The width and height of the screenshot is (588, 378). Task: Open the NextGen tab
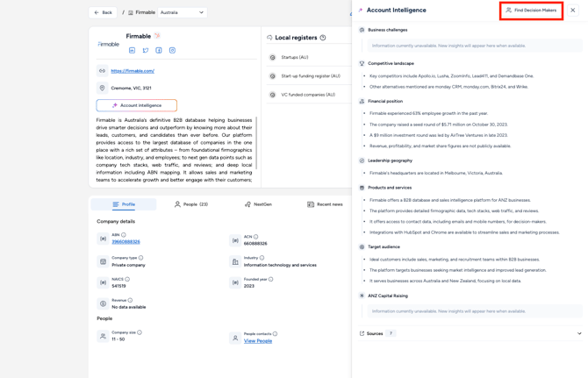(x=258, y=204)
